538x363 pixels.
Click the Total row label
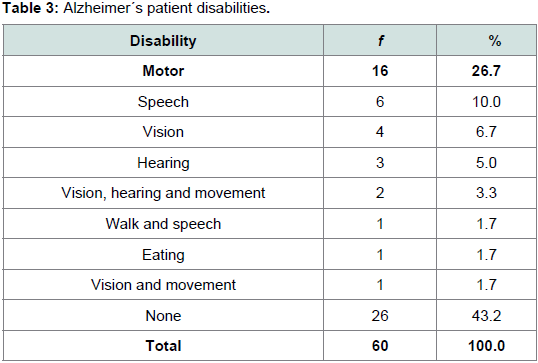tap(163, 346)
